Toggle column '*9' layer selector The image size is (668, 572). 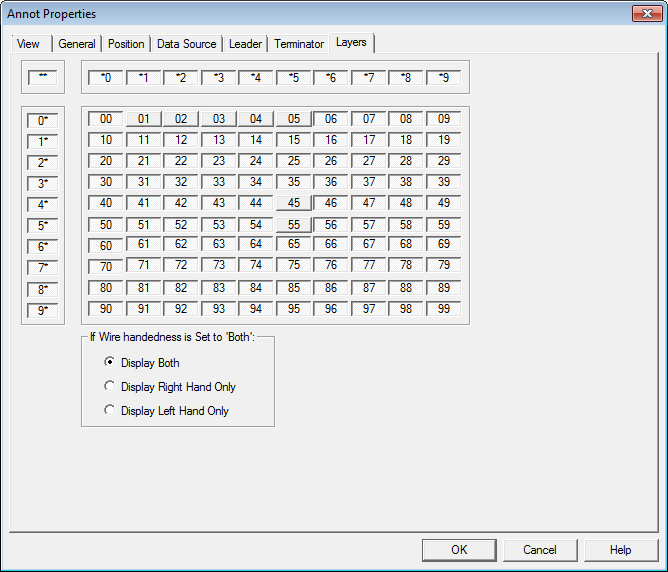click(444, 77)
